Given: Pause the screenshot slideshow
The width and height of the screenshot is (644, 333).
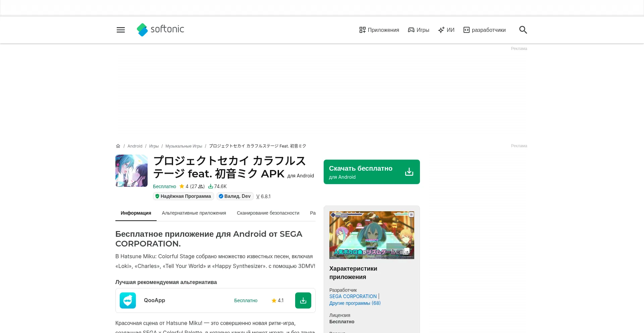Looking at the screenshot, I should coord(411,215).
